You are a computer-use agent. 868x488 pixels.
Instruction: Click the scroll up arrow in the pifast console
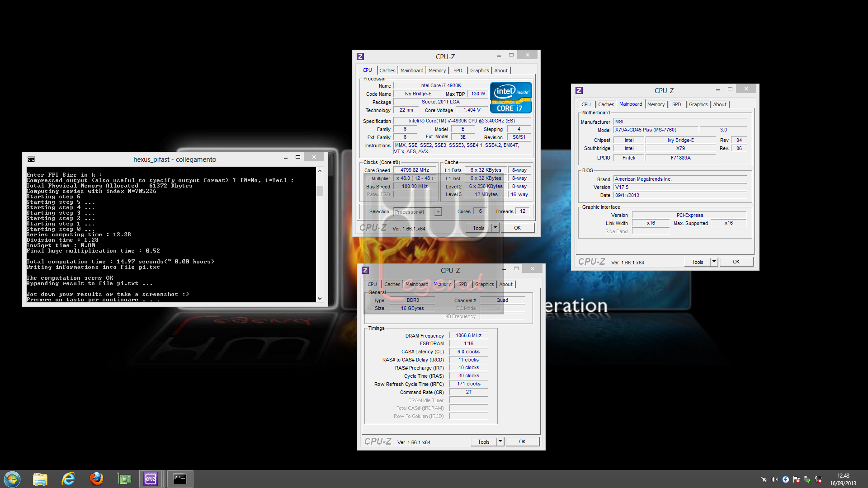320,171
